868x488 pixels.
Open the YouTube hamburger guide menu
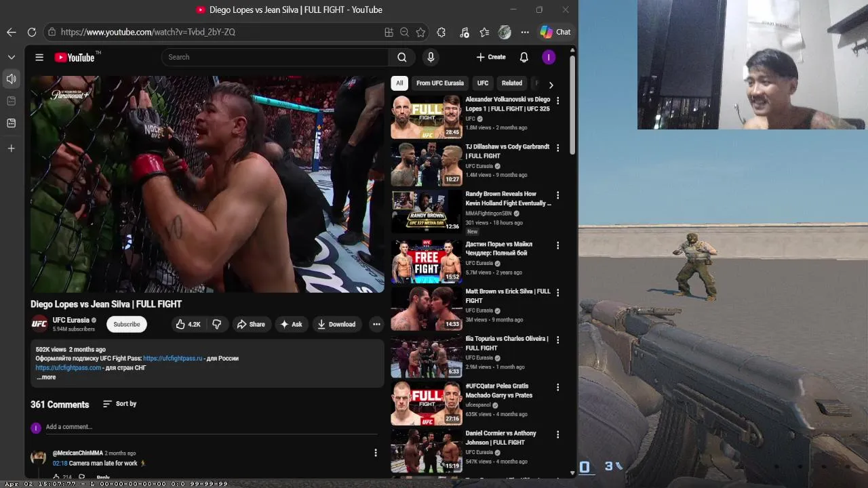(x=39, y=58)
